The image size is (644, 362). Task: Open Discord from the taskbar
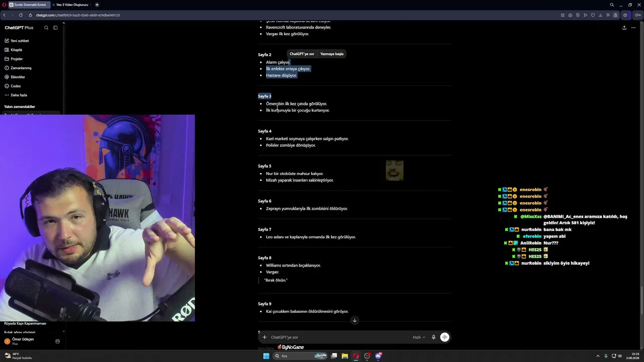(378, 356)
